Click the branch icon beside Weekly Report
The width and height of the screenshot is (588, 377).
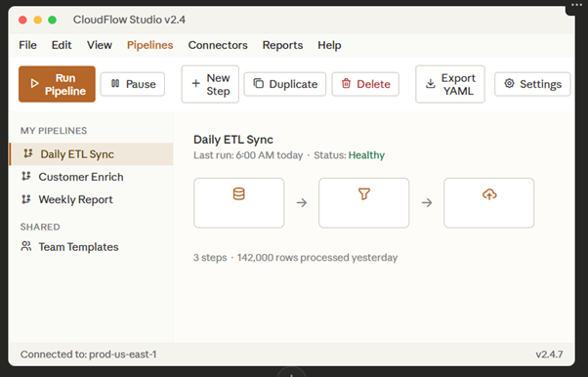[x=25, y=199]
